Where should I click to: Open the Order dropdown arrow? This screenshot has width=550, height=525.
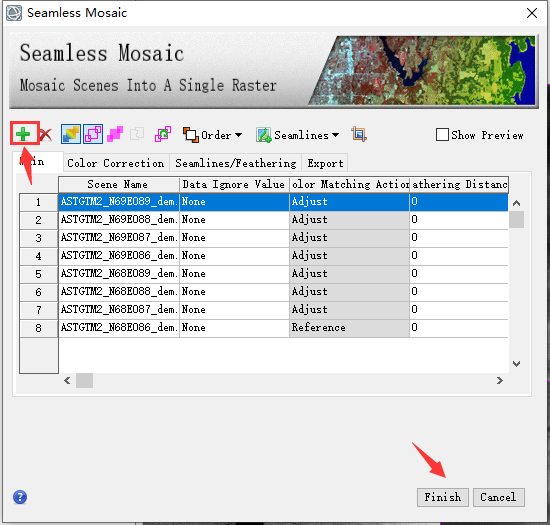pyautogui.click(x=239, y=135)
